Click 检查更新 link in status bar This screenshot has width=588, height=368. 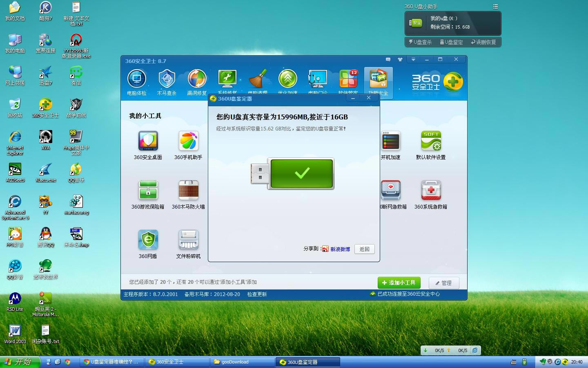pyautogui.click(x=257, y=294)
